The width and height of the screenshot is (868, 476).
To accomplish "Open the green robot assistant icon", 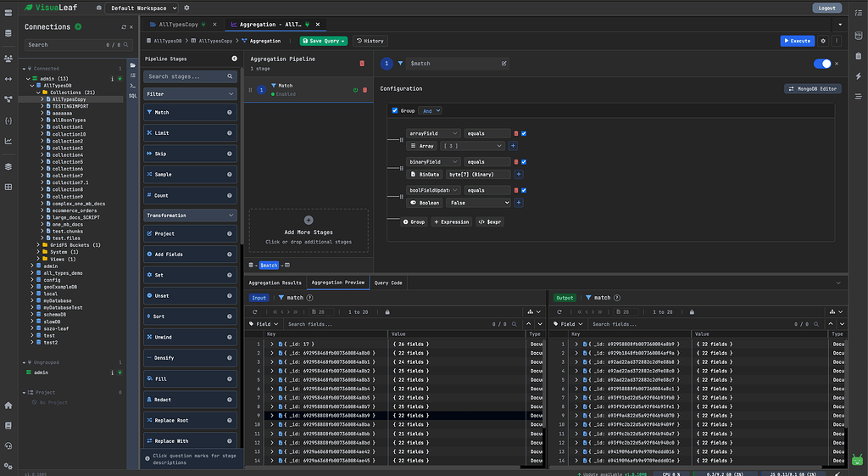I will [x=857, y=460].
